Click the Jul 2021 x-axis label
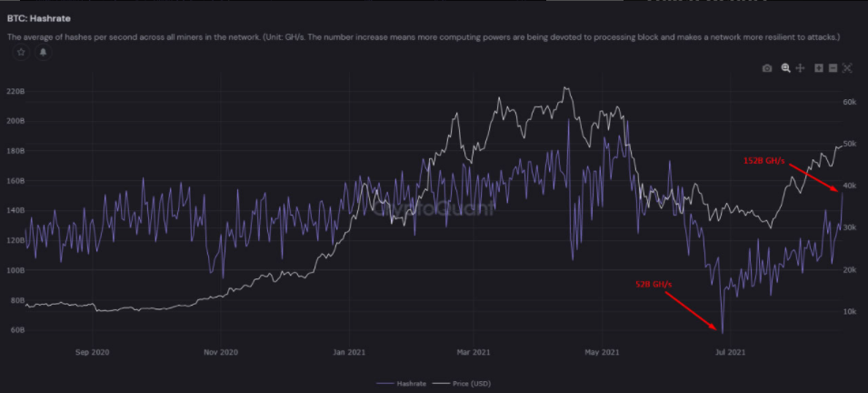Screen dimensions: 868x393 click(731, 351)
